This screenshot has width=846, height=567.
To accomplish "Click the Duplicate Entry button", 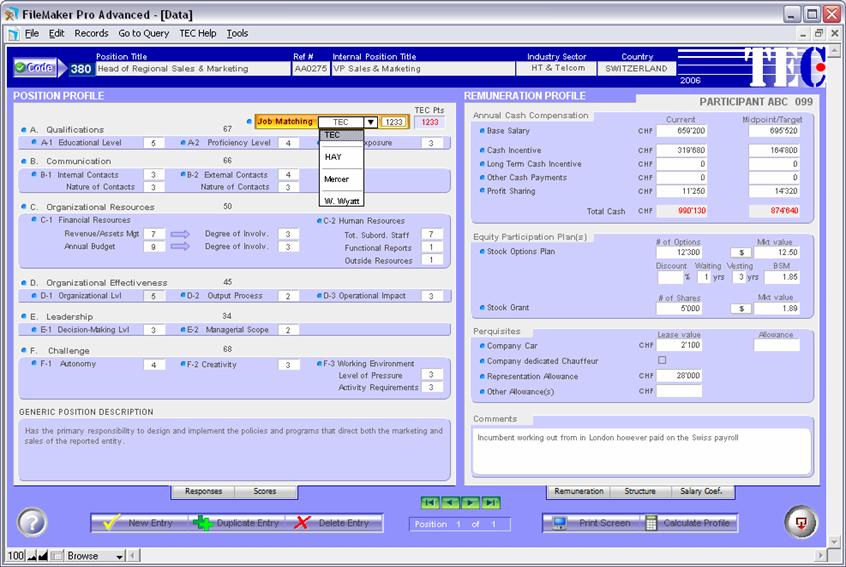I will click(x=237, y=522).
